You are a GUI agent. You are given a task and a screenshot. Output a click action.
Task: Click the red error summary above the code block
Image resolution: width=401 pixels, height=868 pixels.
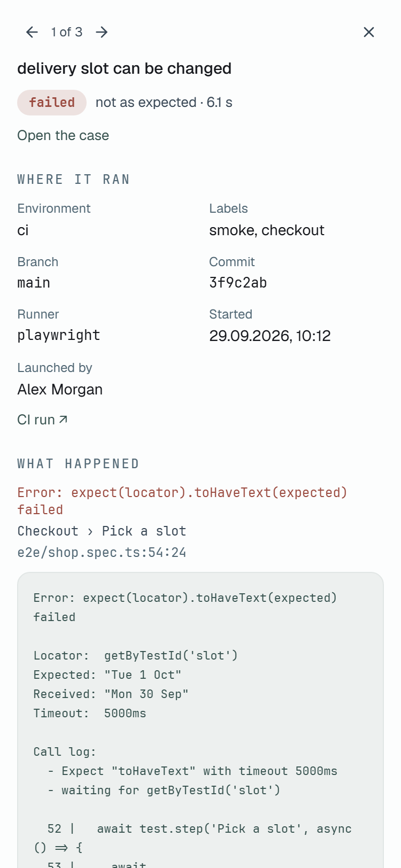182,501
